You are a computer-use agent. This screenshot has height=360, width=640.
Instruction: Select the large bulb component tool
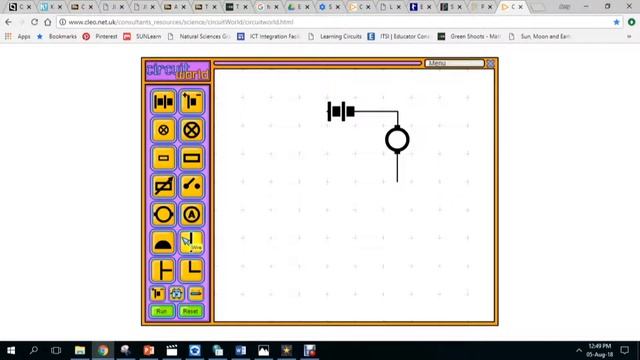click(x=191, y=130)
